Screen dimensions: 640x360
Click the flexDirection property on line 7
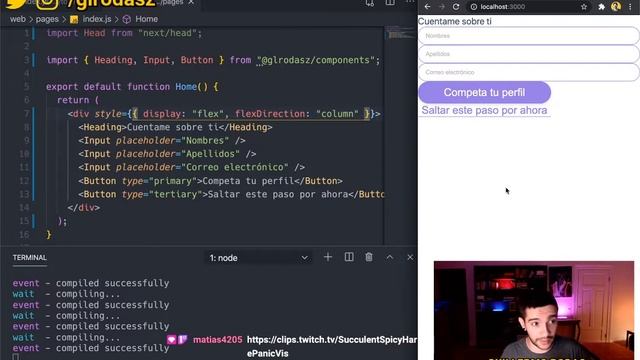pyautogui.click(x=270, y=113)
